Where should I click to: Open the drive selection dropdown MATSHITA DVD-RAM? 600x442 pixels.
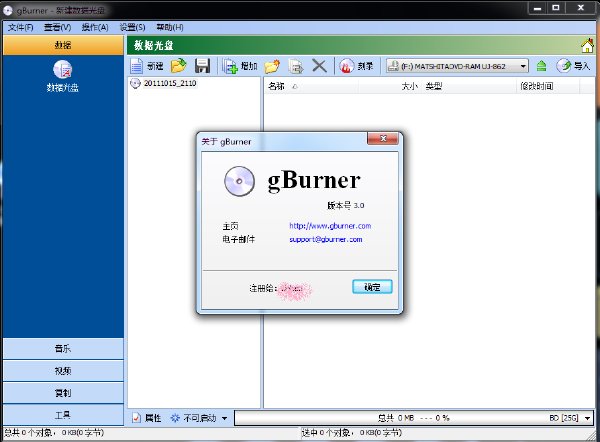457,66
